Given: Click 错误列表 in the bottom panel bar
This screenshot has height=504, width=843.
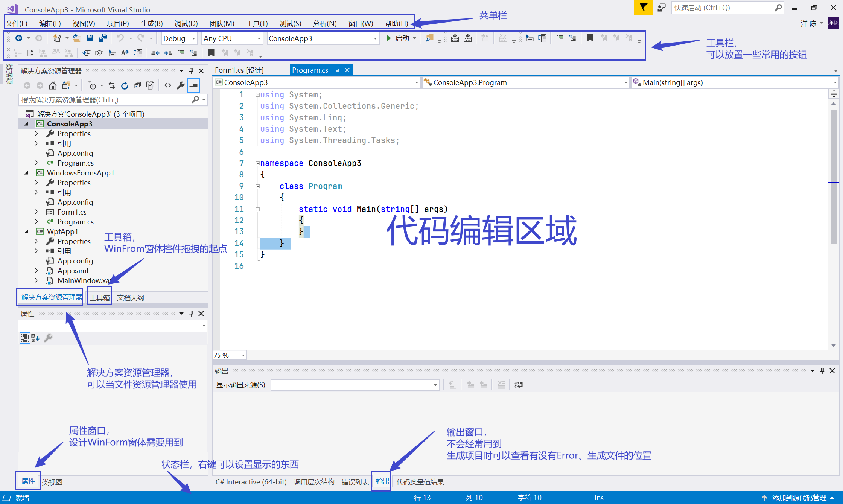Looking at the screenshot, I should 354,482.
